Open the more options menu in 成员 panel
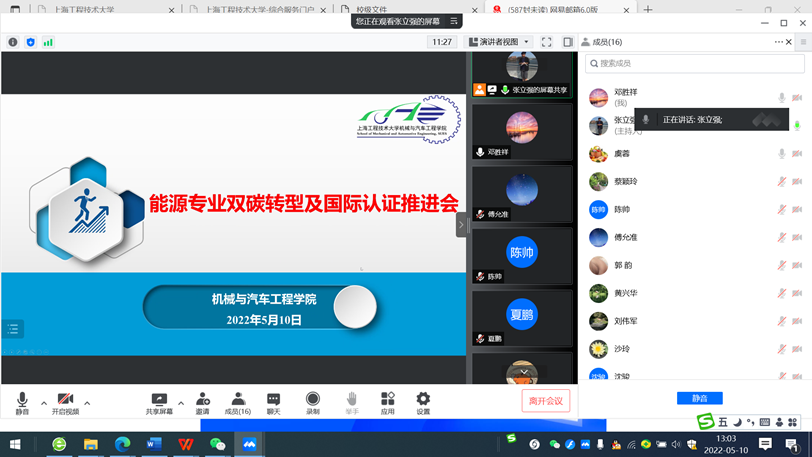The width and height of the screenshot is (812, 457). coord(780,42)
